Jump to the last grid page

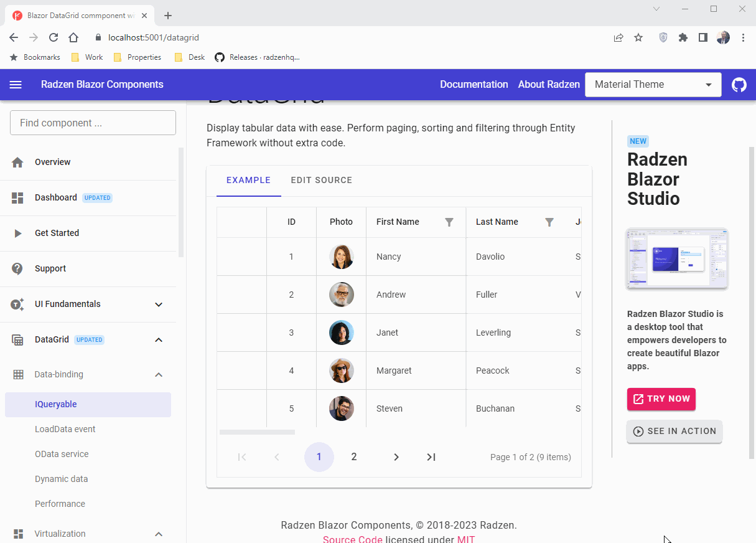[431, 457]
